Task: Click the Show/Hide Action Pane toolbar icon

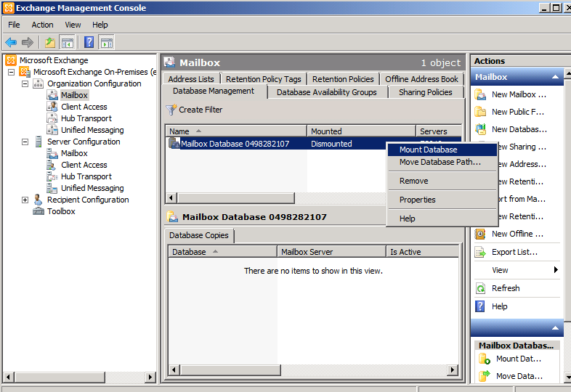Action: (106, 43)
